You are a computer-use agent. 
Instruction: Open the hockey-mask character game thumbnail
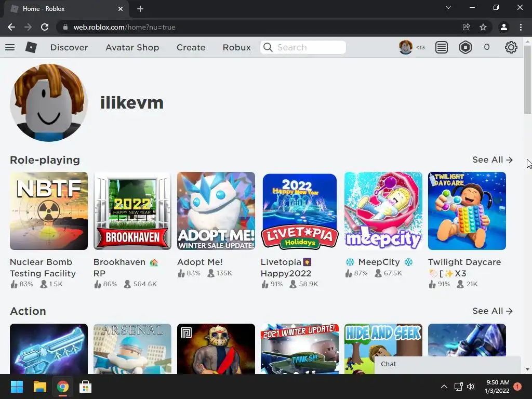[x=216, y=349]
